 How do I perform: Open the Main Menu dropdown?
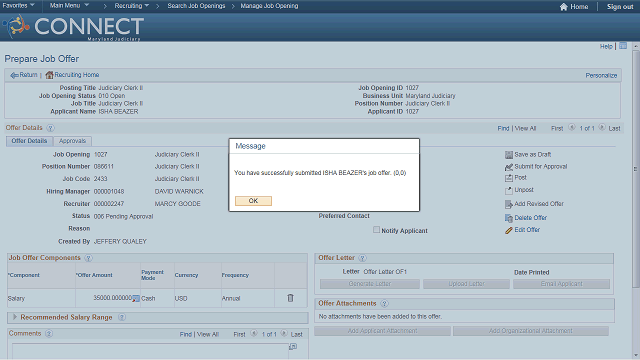(x=69, y=5)
